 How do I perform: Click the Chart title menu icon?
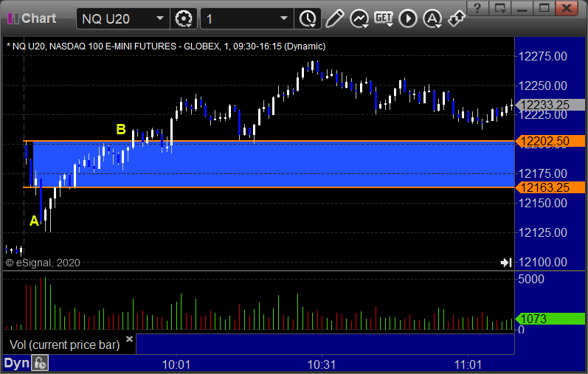coord(13,18)
